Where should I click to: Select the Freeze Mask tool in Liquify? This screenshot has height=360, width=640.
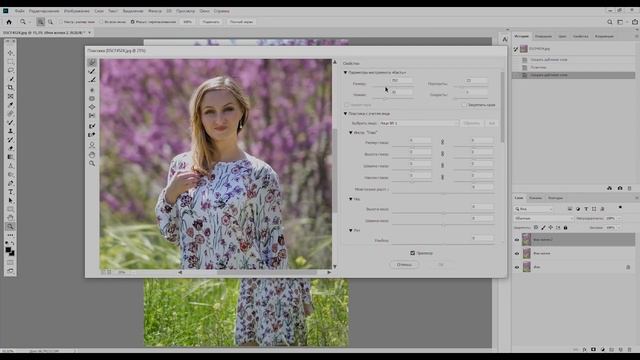click(x=92, y=126)
